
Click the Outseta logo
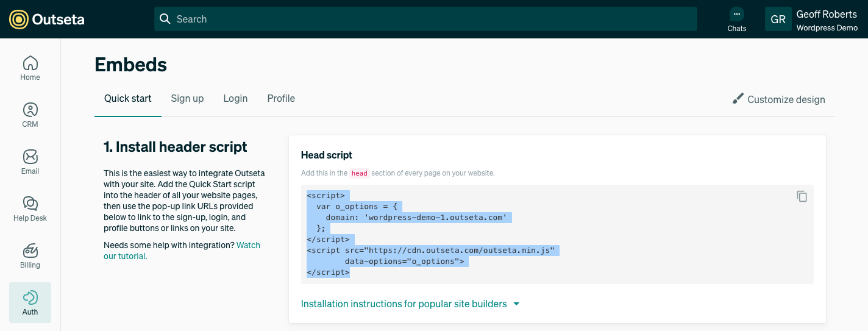click(47, 20)
